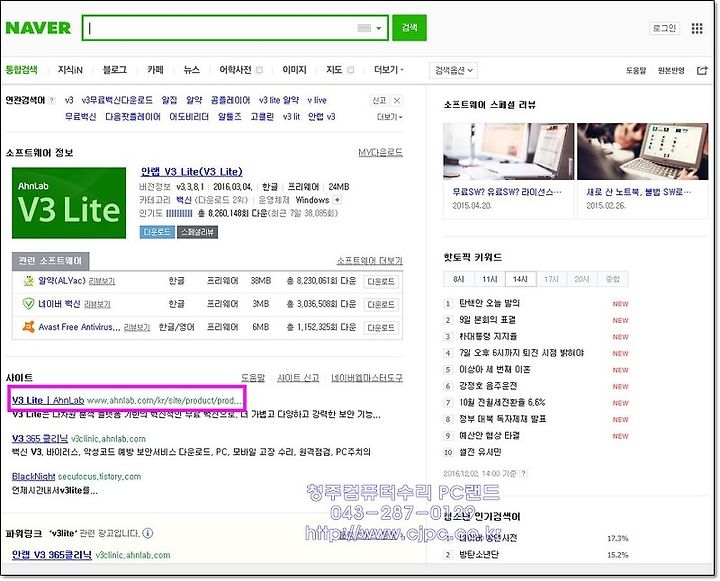Click the info icon next to 파워링크
The height and width of the screenshot is (581, 720).
tap(148, 533)
